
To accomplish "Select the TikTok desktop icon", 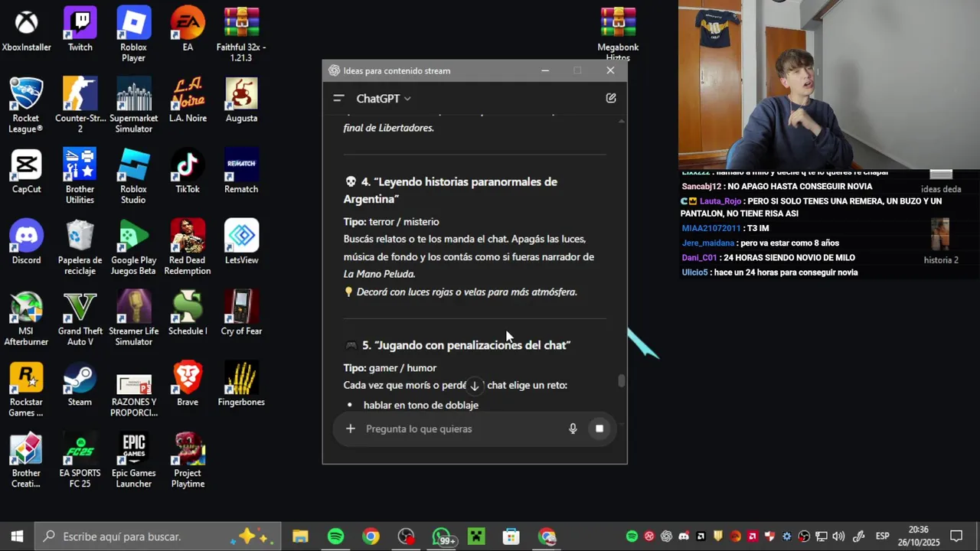I will click(x=188, y=171).
